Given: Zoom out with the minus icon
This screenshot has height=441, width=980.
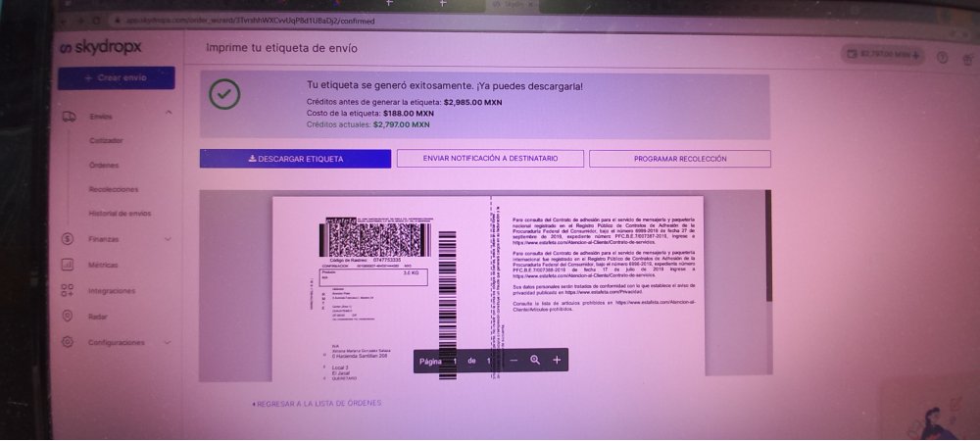Looking at the screenshot, I should [x=514, y=361].
